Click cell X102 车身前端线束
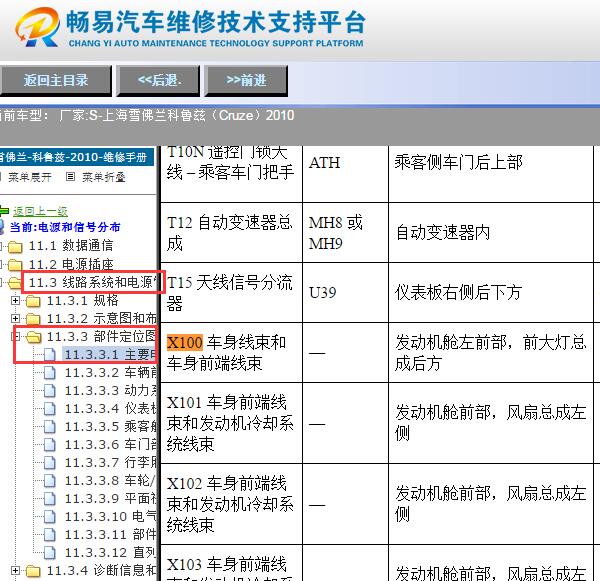The image size is (600, 581). (x=232, y=504)
